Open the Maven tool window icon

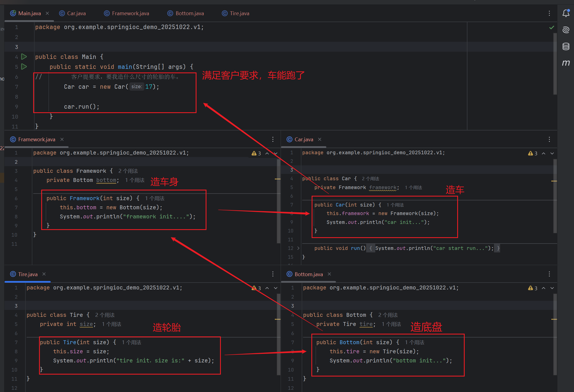click(566, 63)
